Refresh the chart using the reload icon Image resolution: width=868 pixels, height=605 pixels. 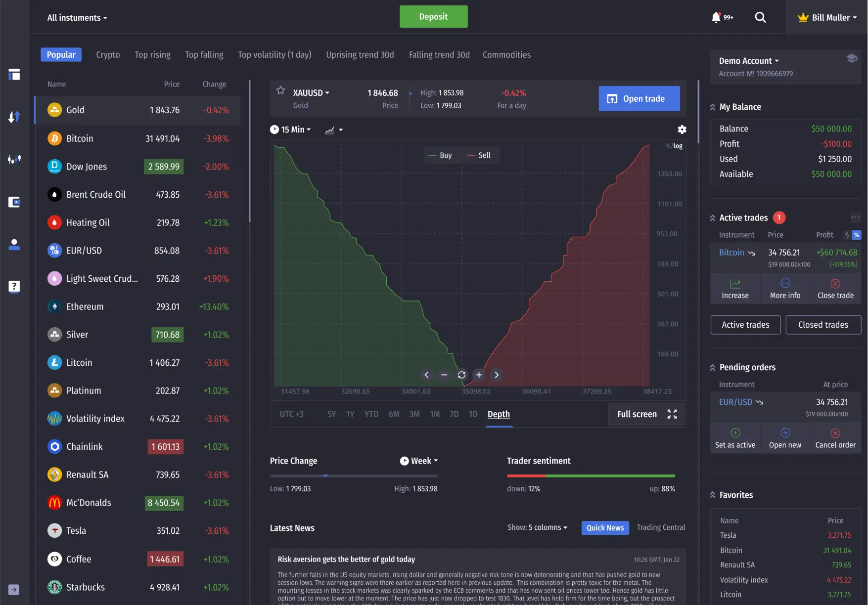coord(461,375)
